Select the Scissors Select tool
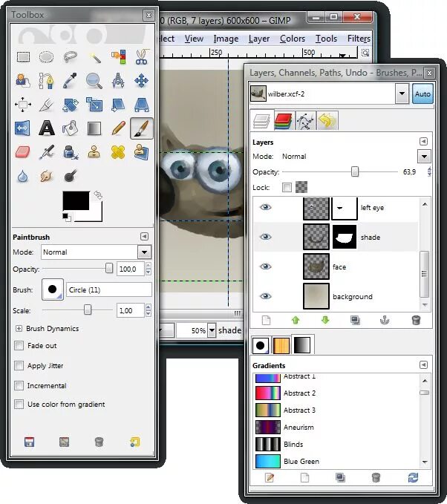The image size is (447, 504). [x=142, y=57]
